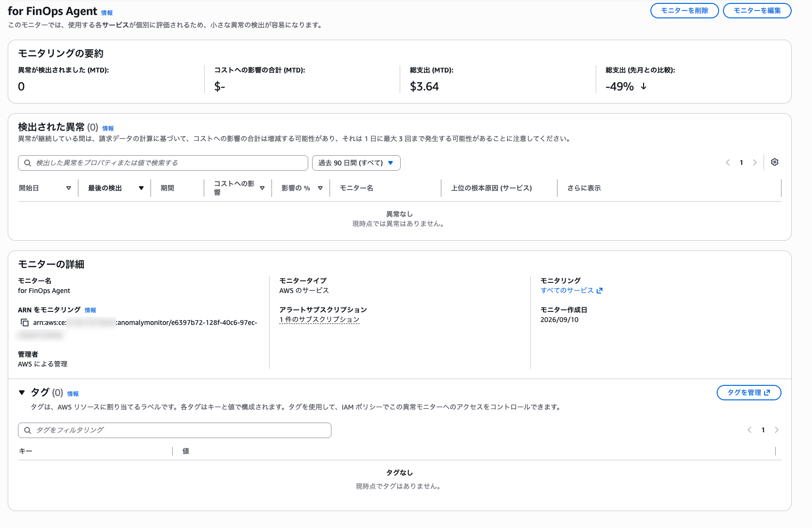Click the 異常なし empty state text

tap(399, 214)
